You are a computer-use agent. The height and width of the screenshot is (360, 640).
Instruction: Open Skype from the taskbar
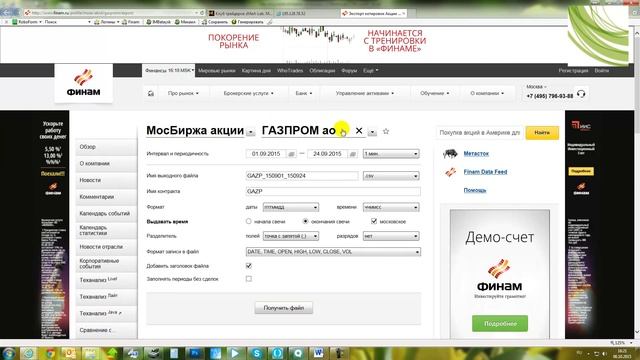pos(257,353)
